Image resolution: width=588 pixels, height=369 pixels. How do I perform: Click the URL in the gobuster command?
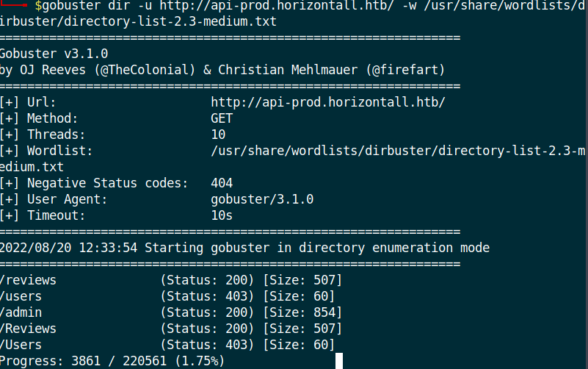pyautogui.click(x=277, y=6)
